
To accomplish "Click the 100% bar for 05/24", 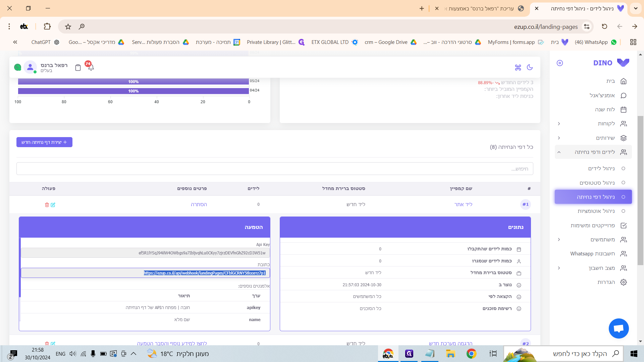I will pyautogui.click(x=133, y=81).
